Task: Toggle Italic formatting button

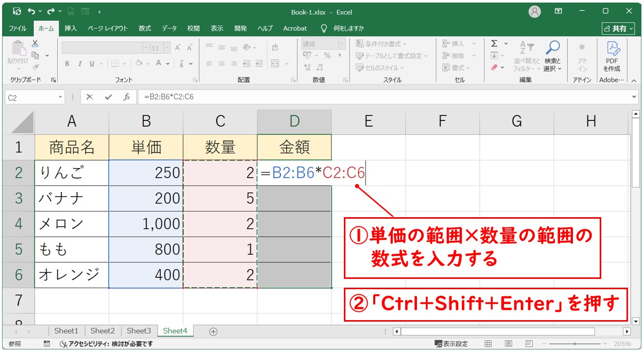Action: point(80,64)
